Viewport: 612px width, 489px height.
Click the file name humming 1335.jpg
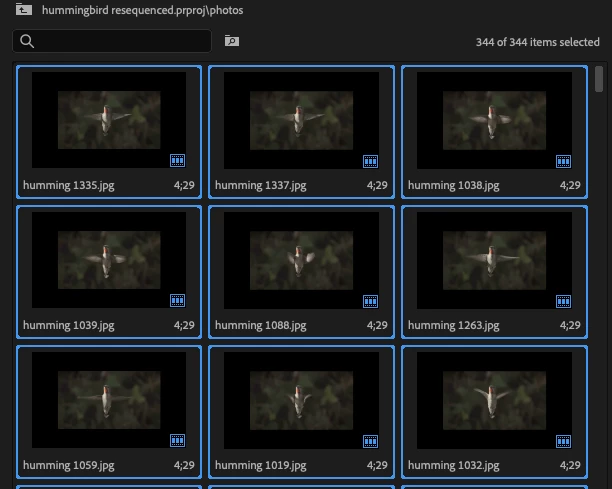(x=69, y=185)
